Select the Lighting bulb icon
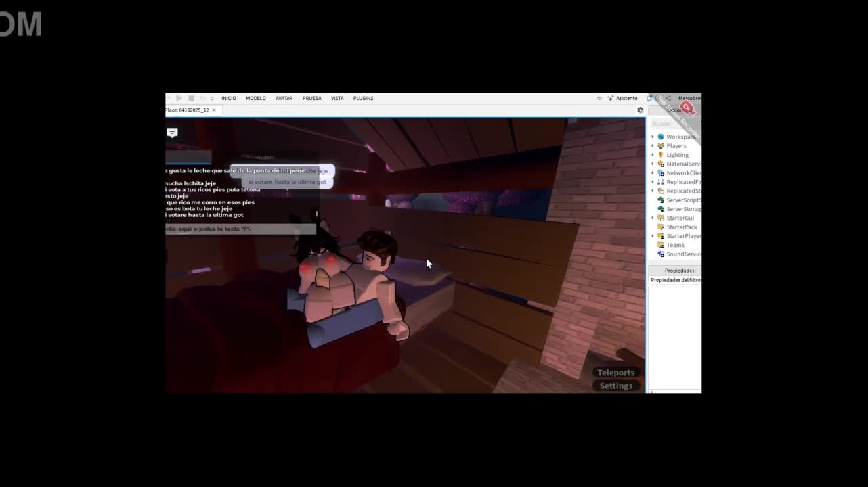Viewport: 868px width, 487px height. click(661, 155)
